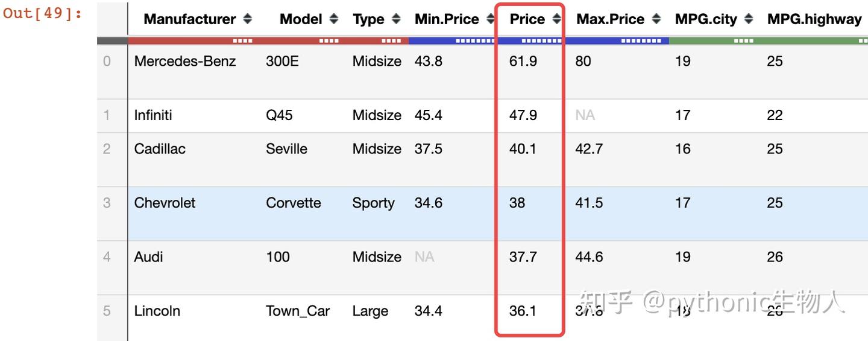Click the NA Max.Price cell for Infiniti
This screenshot has height=341, width=868.
point(585,115)
